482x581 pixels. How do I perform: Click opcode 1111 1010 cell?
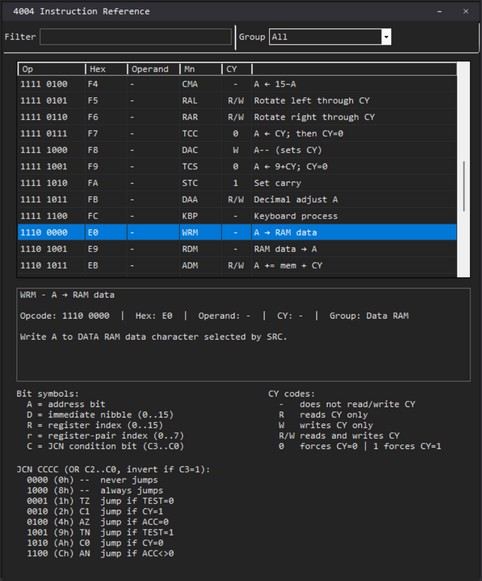tap(44, 183)
